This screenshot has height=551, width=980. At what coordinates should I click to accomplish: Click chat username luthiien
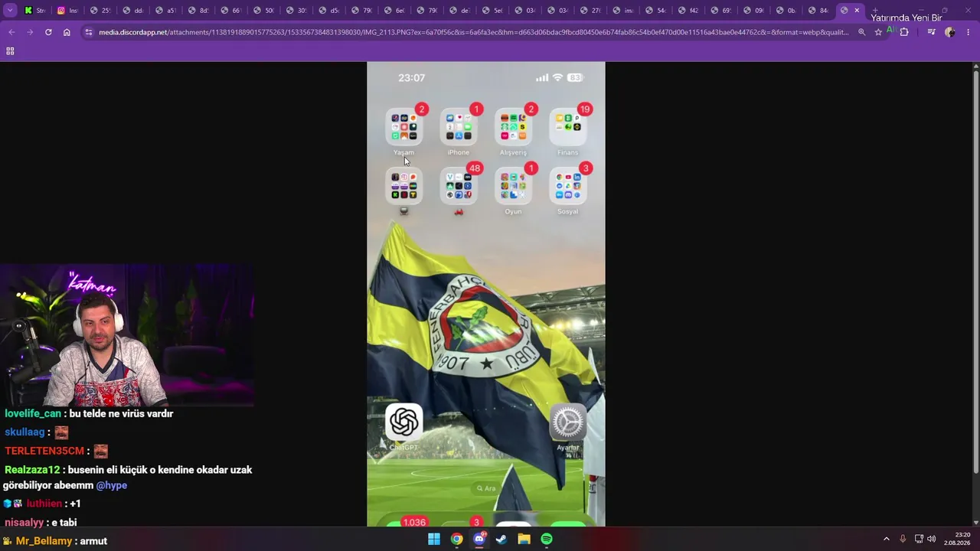44,504
